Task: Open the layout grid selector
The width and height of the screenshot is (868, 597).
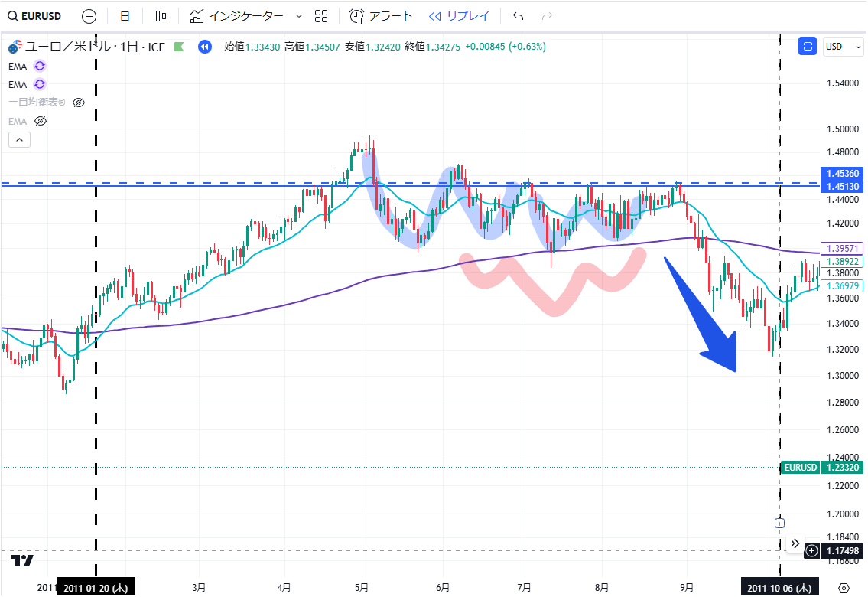Action: tap(321, 16)
